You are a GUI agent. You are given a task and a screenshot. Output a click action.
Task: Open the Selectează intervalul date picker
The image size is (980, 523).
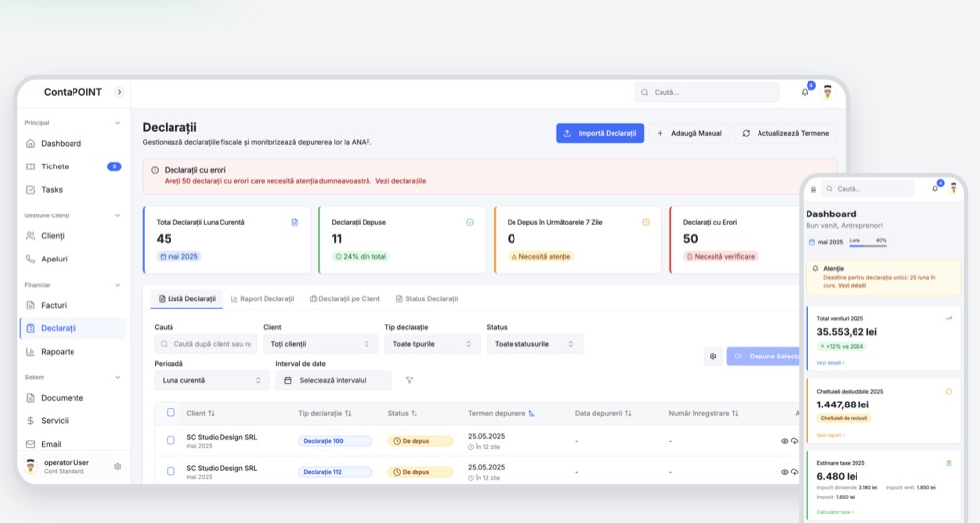[334, 380]
